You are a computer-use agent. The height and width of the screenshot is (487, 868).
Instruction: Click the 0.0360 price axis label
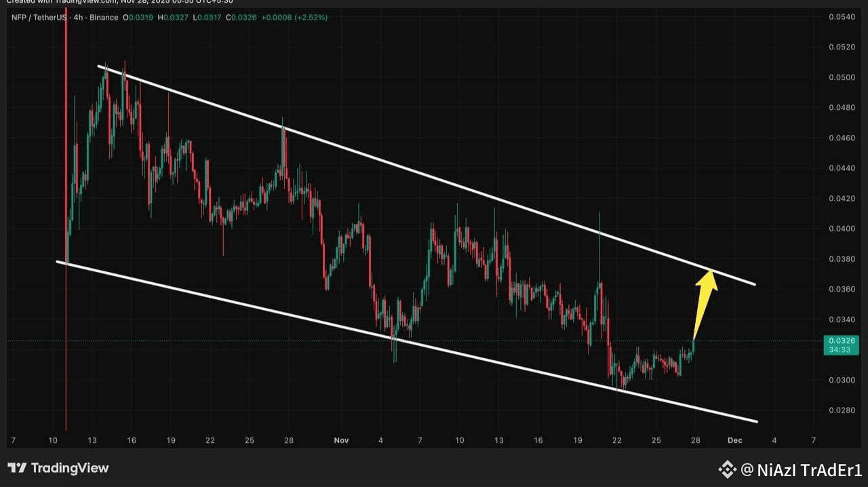coord(842,289)
